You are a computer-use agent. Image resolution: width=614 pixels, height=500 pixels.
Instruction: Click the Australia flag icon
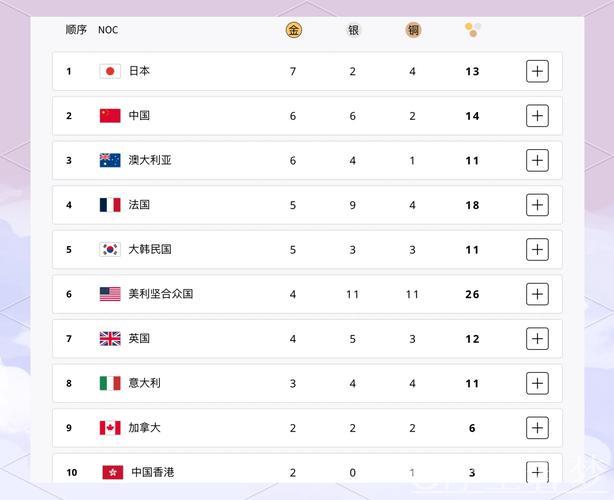point(110,160)
